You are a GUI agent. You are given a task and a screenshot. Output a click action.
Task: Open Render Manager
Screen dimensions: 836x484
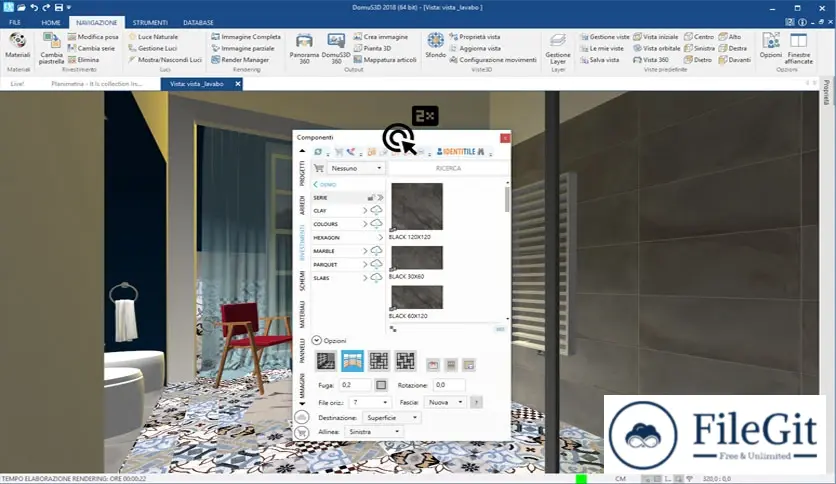(x=240, y=60)
